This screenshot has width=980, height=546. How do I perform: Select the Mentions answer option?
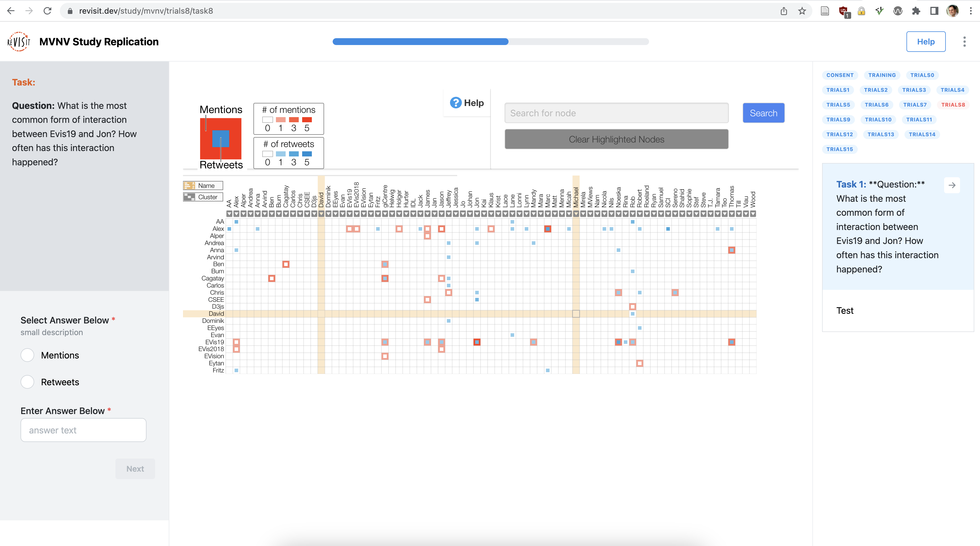coord(27,355)
